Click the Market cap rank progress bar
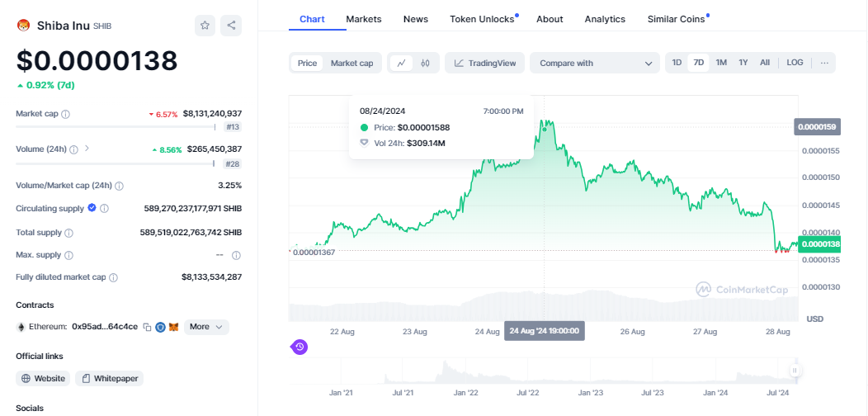Screen dimensions: 868x416 coord(116,127)
